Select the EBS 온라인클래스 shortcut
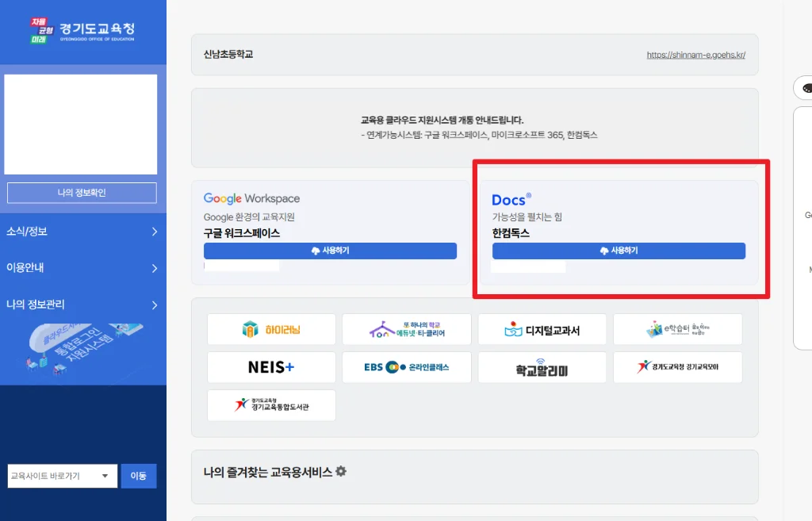Screen dimensions: 812x521 click(406, 367)
